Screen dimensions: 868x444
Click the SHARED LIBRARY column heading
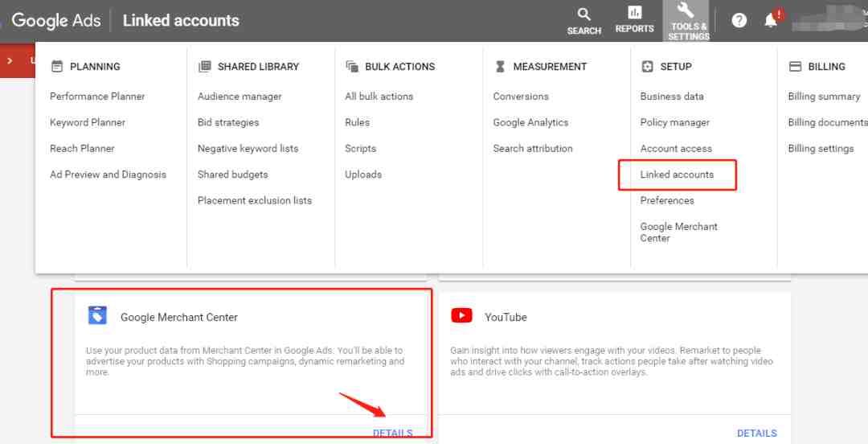pos(258,67)
